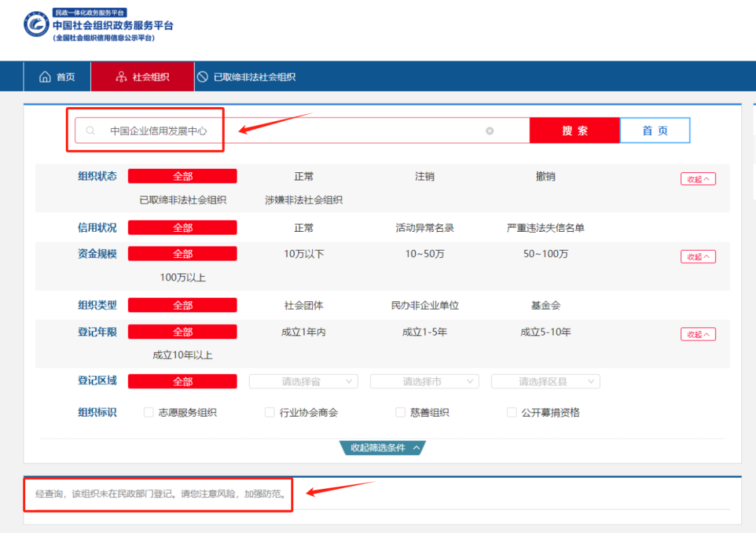Screen dimensions: 756x533
Task: Filter 组织类型 by 民办非企业单位
Action: coord(425,305)
